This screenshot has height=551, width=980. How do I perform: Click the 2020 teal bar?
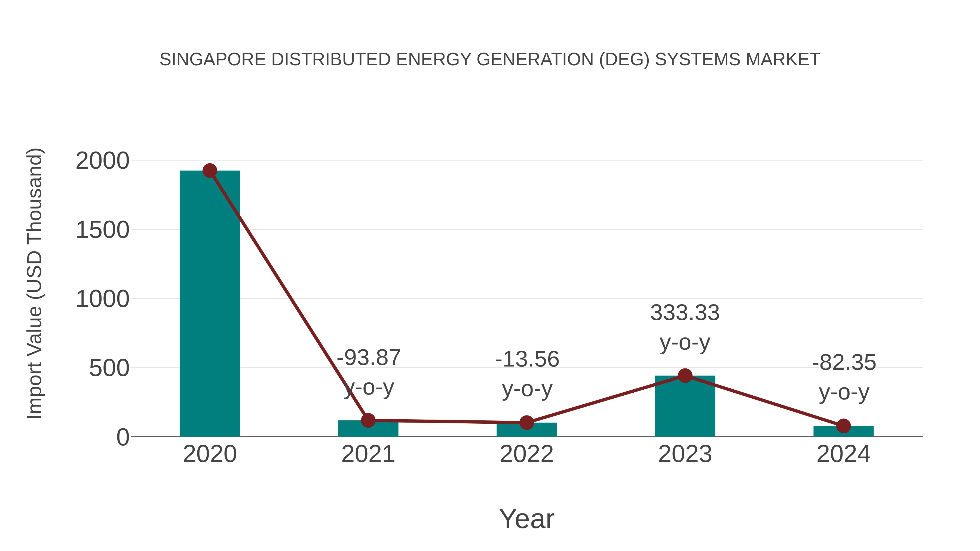pyautogui.click(x=210, y=303)
